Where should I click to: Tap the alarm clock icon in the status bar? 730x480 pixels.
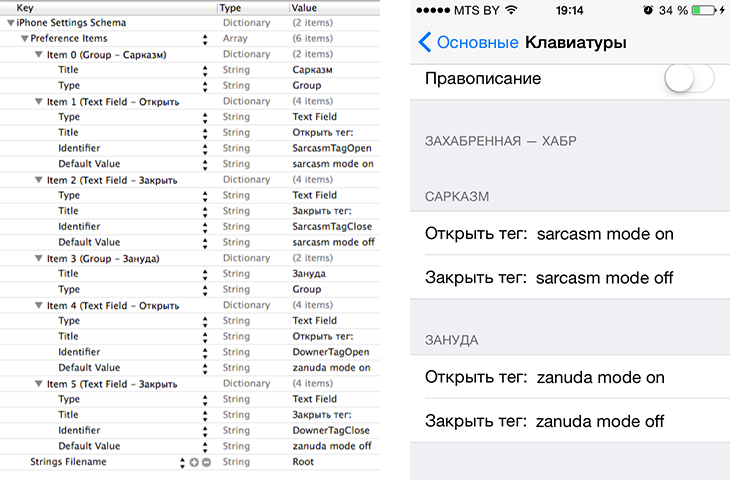648,10
